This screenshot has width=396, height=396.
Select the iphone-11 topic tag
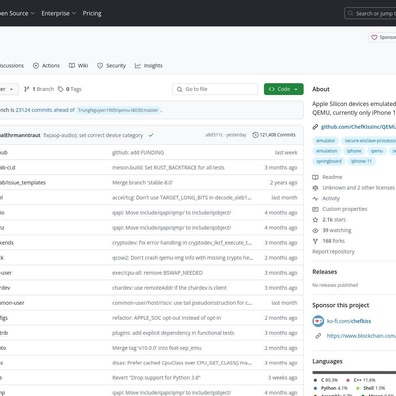[x=361, y=161]
